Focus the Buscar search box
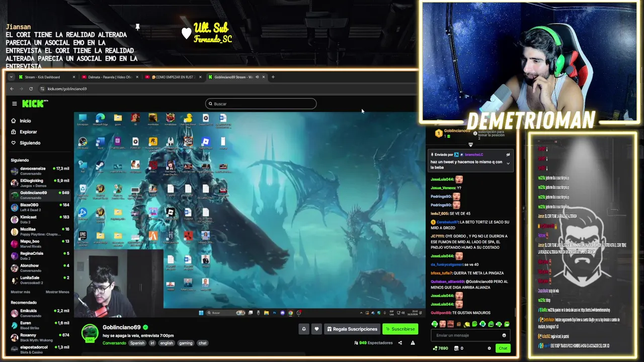The width and height of the screenshot is (644, 362). click(261, 104)
